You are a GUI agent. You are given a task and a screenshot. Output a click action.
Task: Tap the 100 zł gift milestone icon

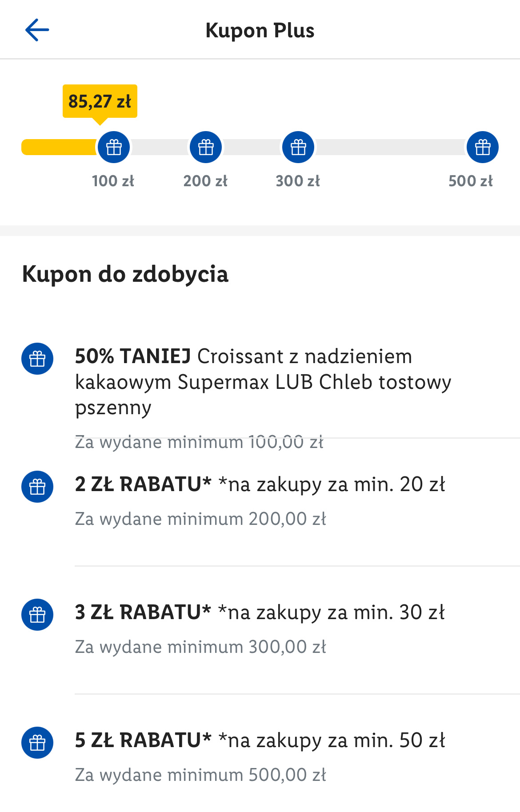pos(114,147)
